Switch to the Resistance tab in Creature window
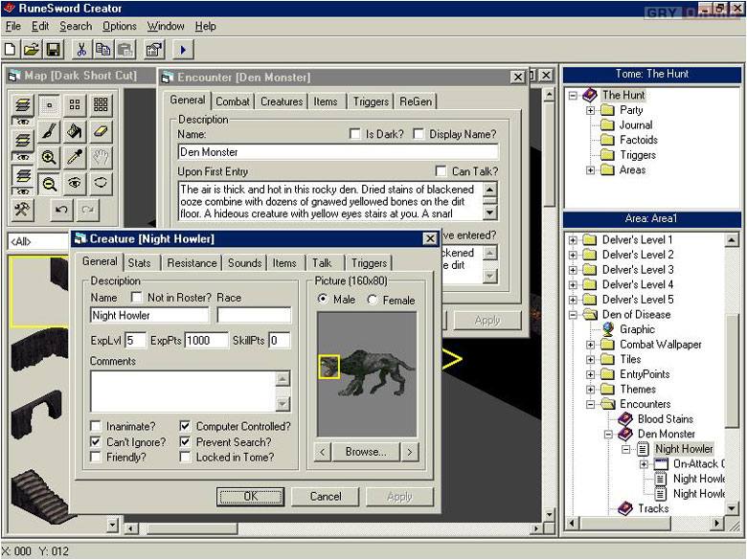Screen dimensions: 747x560 [192, 263]
